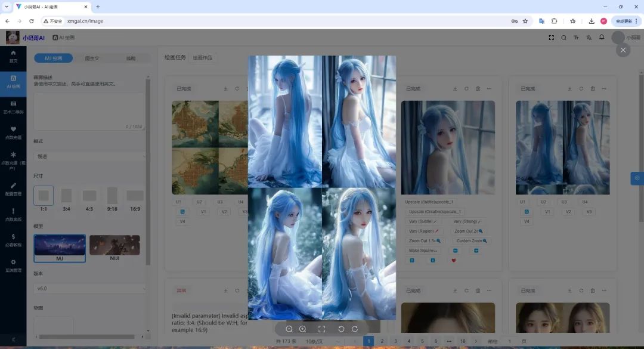Open search in the app header
Viewport: 644px width, 349px height.
(563, 38)
